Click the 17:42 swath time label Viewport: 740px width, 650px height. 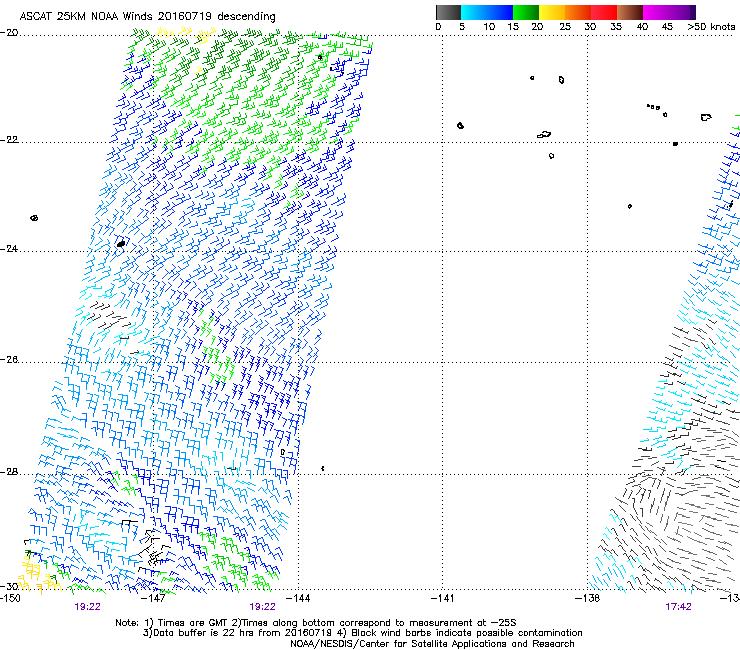point(678,607)
